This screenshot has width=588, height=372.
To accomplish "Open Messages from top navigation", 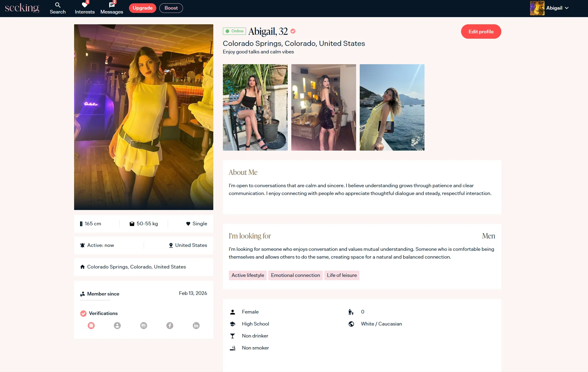I will click(112, 8).
